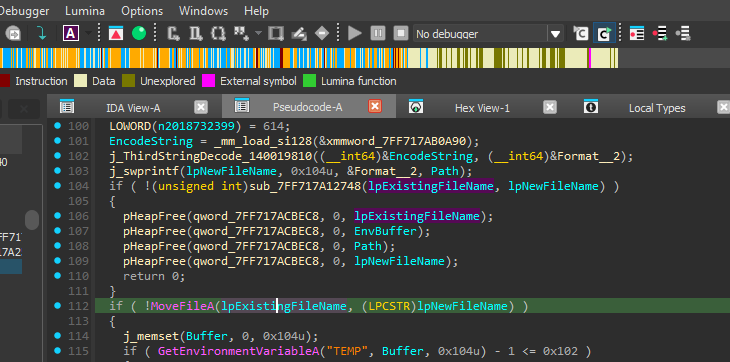Image resolution: width=730 pixels, height=362 pixels.
Task: Close the Pseudocode-A tab
Action: click(375, 107)
